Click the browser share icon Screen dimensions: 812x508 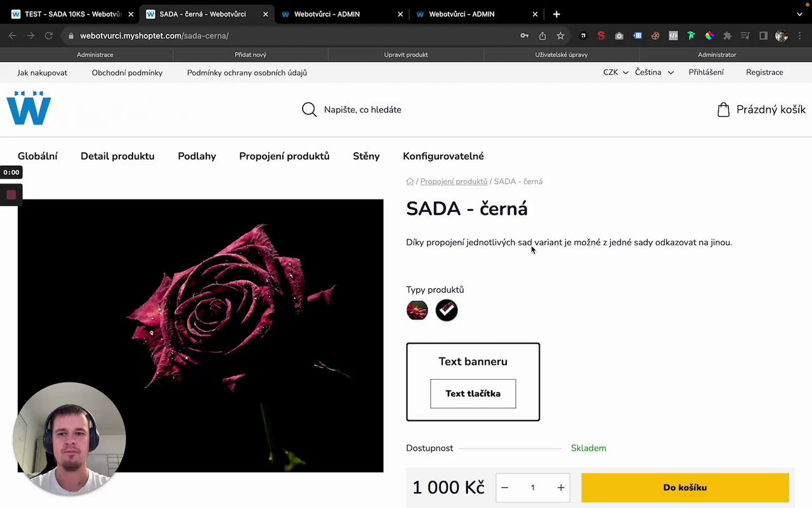[x=542, y=36]
